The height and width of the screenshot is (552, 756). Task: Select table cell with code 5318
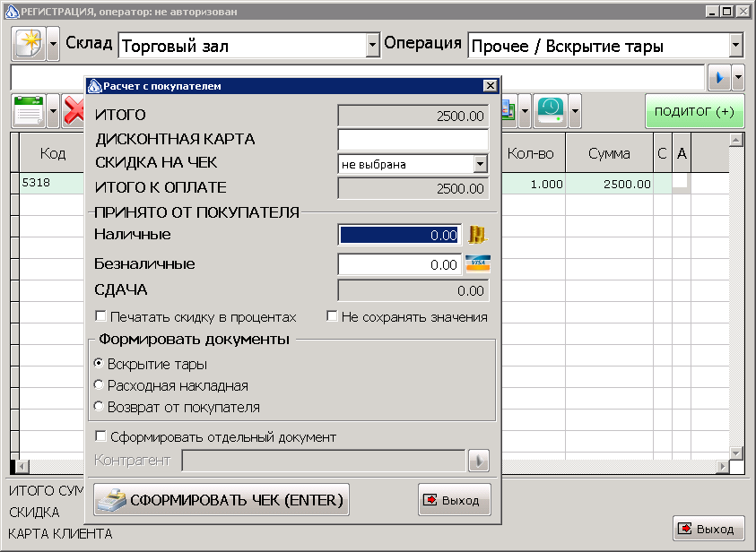[53, 183]
